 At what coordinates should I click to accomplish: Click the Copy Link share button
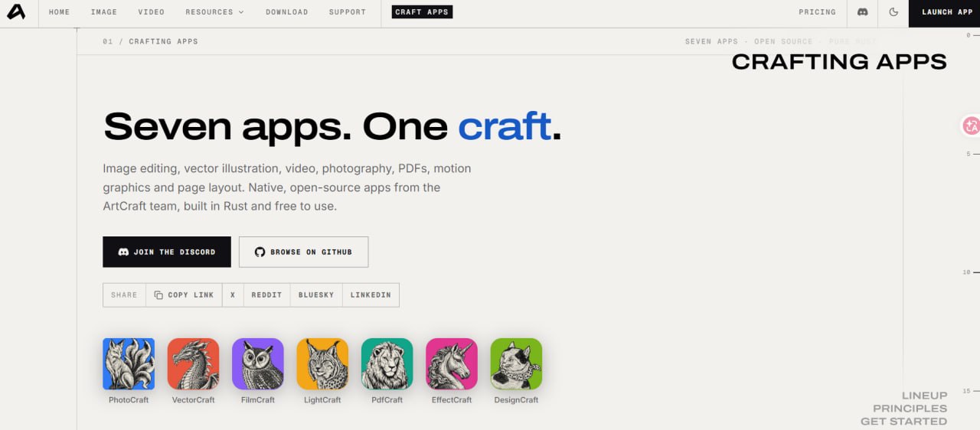(x=184, y=295)
